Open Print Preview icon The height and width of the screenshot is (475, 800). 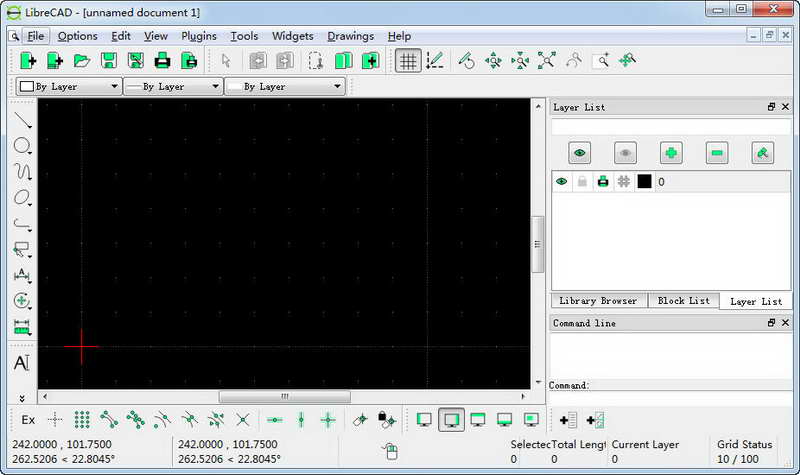[x=189, y=61]
